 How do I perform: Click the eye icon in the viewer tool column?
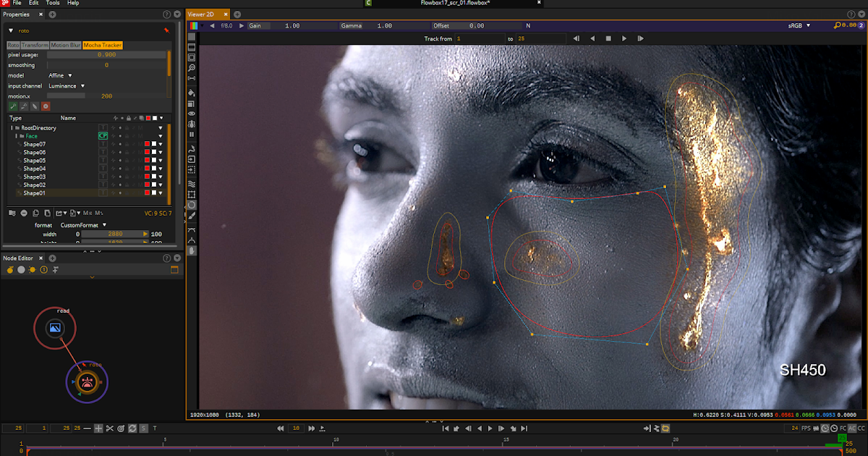[x=192, y=114]
